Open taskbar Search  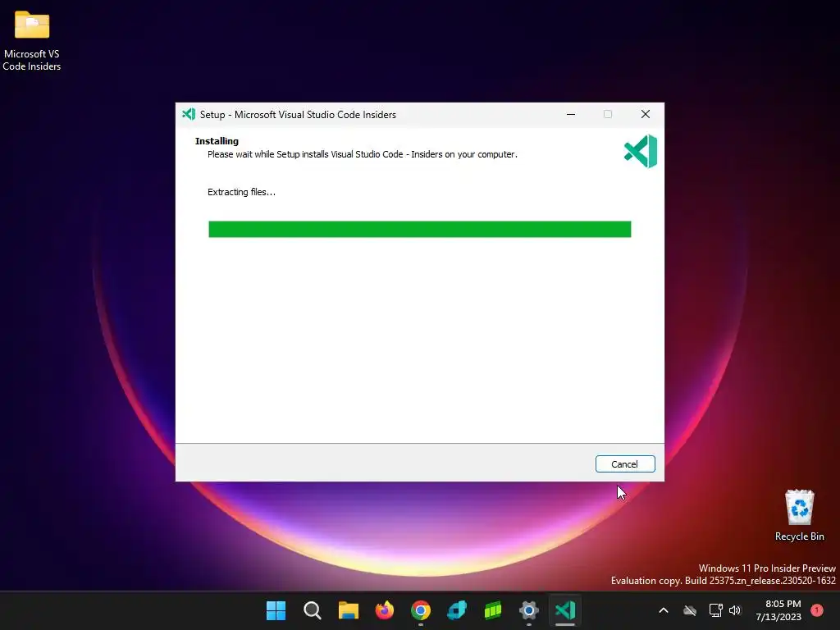tap(313, 610)
